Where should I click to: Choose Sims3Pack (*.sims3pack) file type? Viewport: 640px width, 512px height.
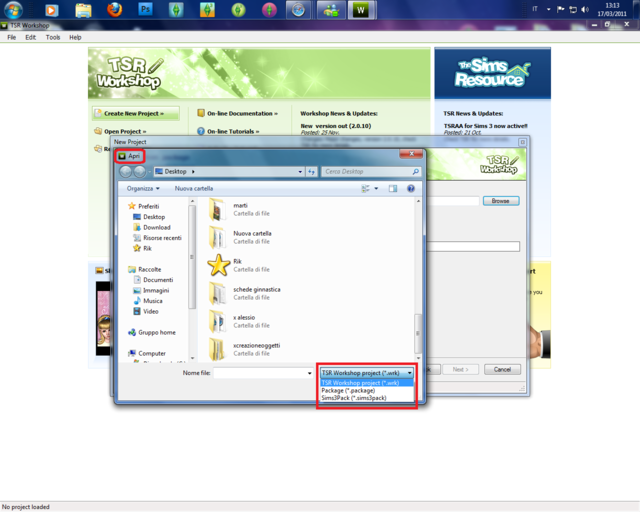pos(367,398)
